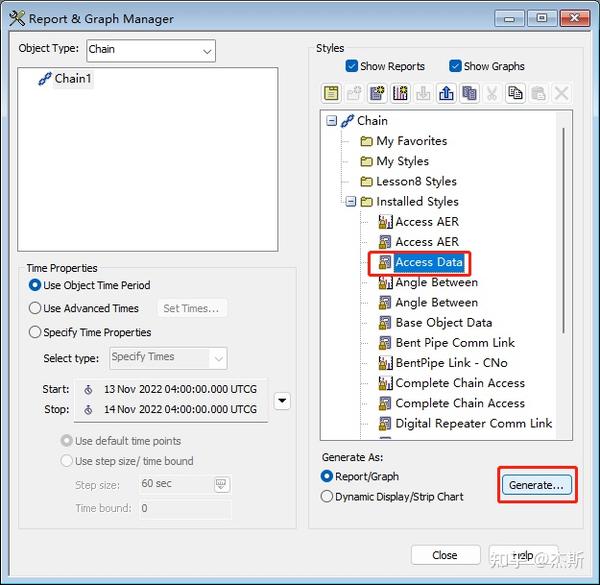Viewport: 600px width, 585px height.
Task: Click the first yellow report properties toolbar icon
Action: 331,93
